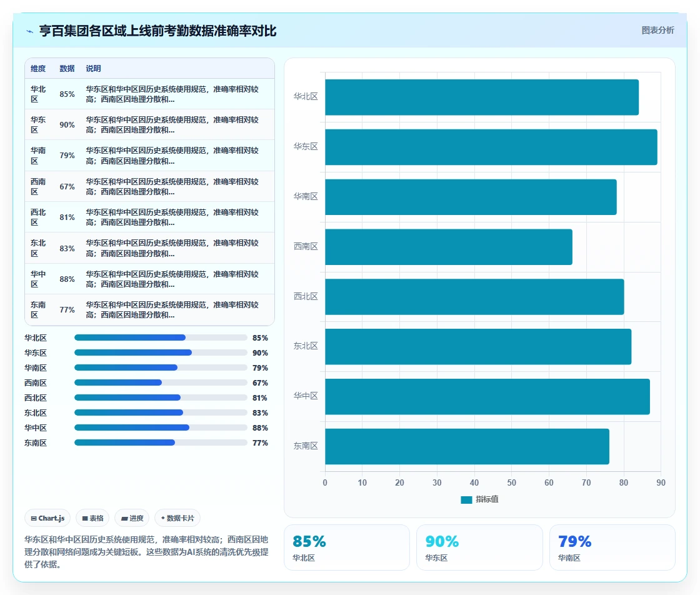Click the header icon beside the title
The height and width of the screenshot is (595, 700).
[29, 31]
